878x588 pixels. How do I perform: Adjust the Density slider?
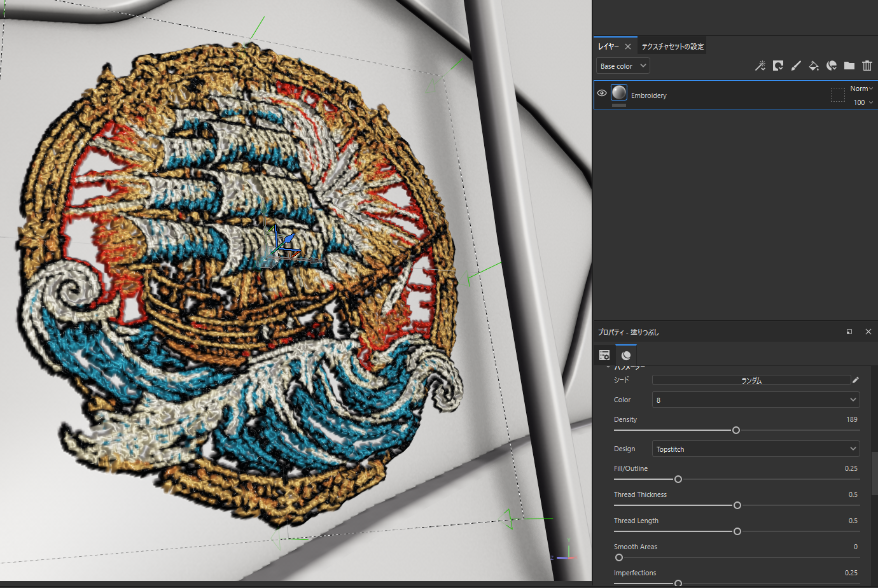736,430
